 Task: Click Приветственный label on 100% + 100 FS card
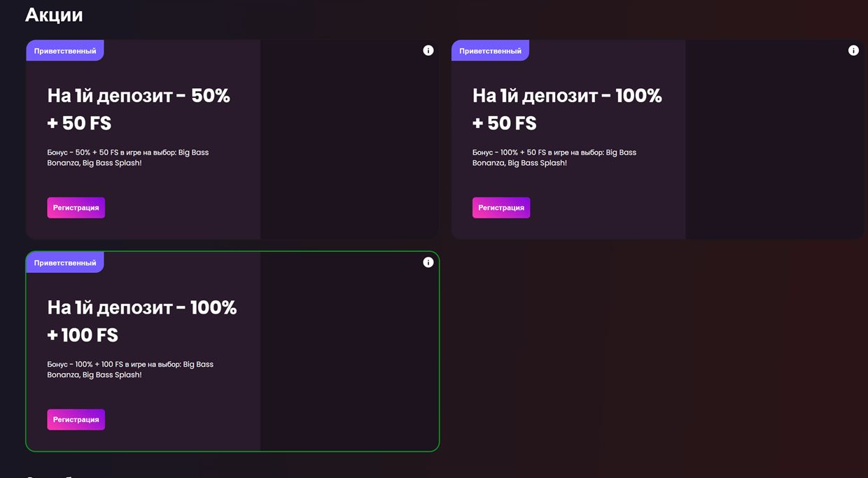tap(65, 263)
